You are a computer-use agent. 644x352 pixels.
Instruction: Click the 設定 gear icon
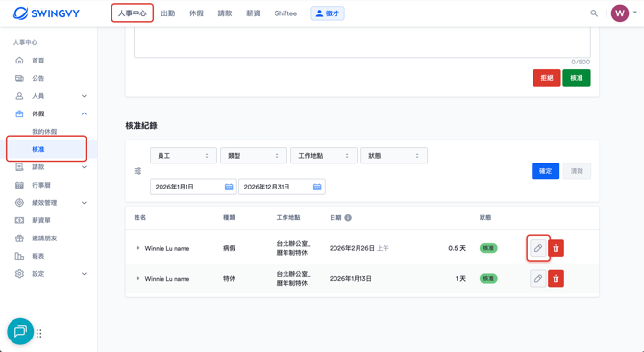(19, 274)
